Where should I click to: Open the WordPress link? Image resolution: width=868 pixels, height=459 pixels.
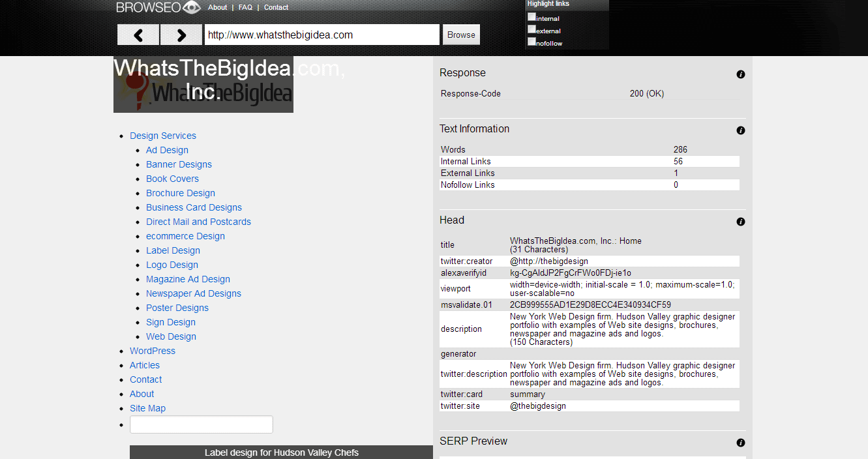[x=153, y=351]
